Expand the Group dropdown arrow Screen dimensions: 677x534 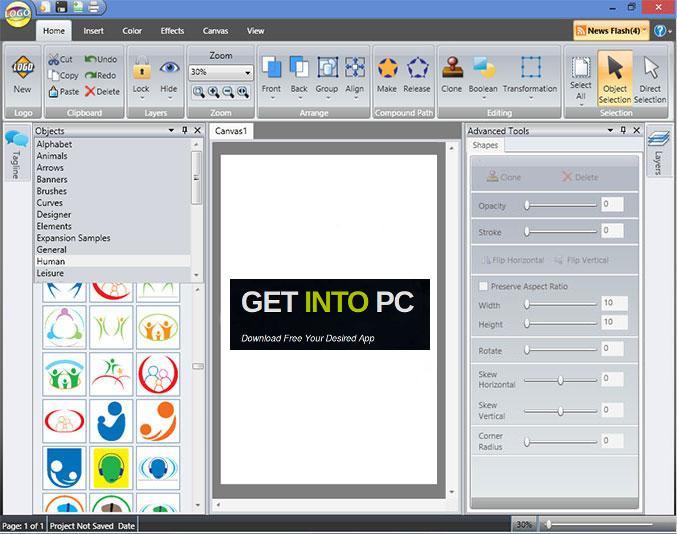[328, 98]
